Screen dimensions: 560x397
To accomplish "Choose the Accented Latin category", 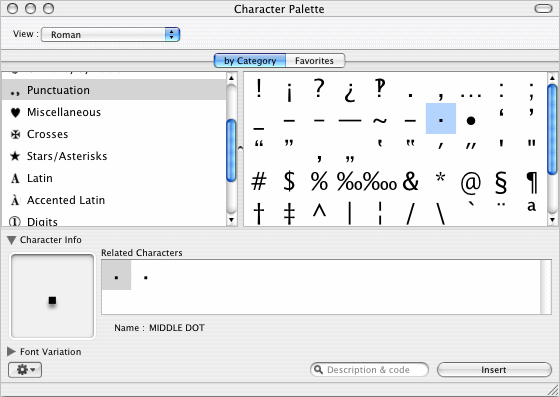I will (114, 200).
